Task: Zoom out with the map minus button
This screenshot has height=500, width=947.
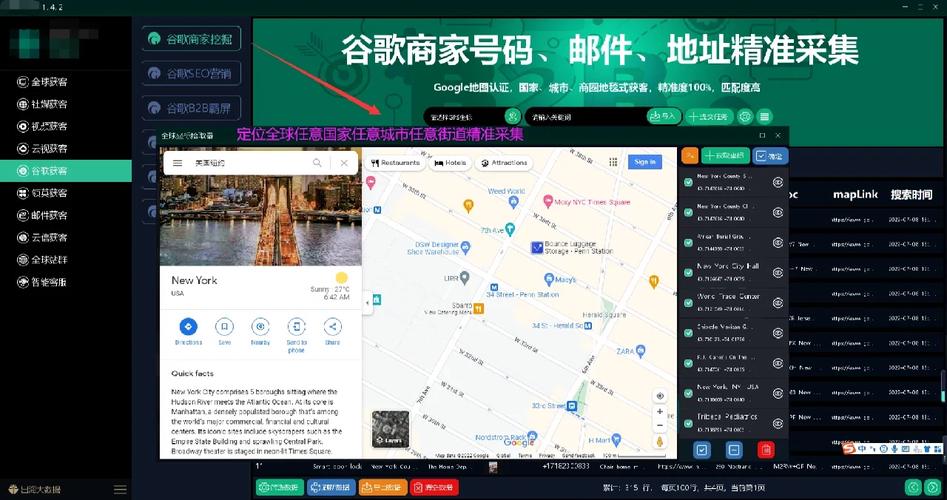Action: (x=660, y=425)
